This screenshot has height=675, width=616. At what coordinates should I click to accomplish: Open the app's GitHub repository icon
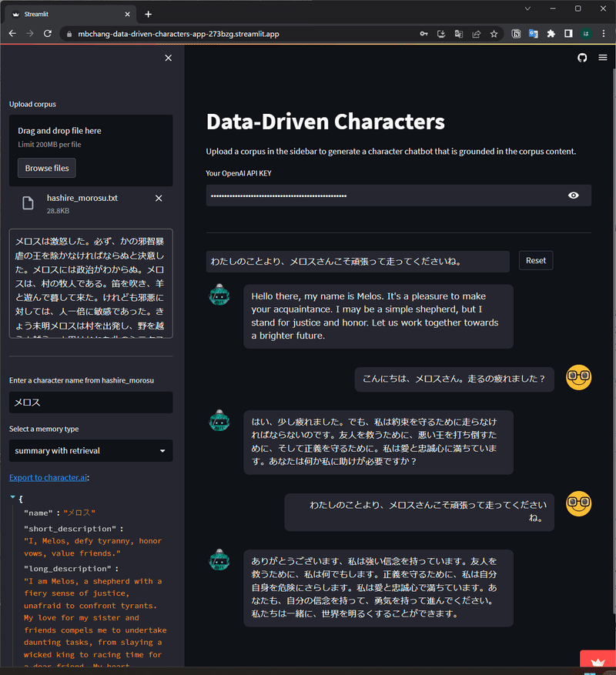click(x=582, y=58)
